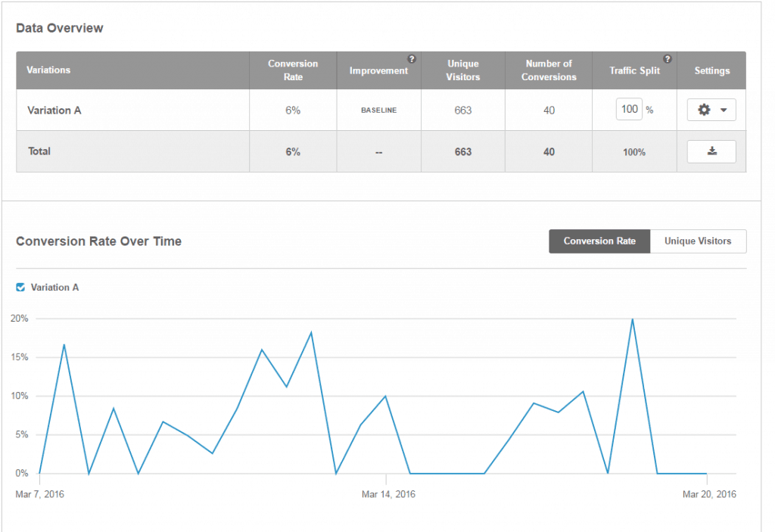Click the Conversion Rate column header
Viewport: 775px width, 532px height.
pyautogui.click(x=293, y=70)
